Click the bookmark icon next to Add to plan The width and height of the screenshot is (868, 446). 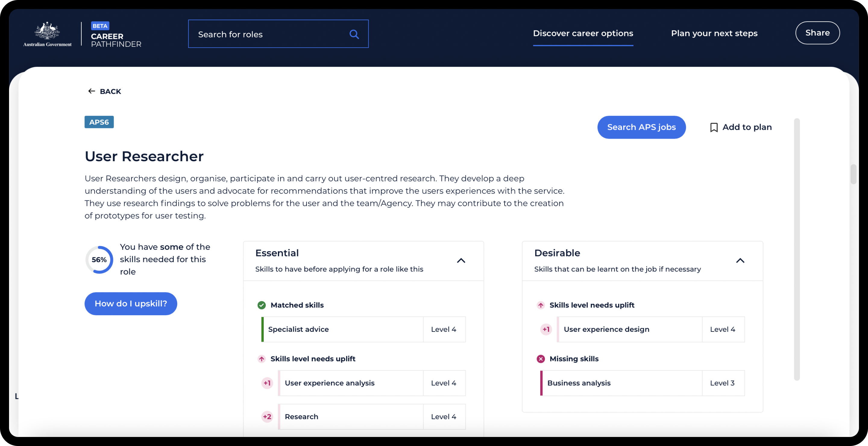[x=714, y=127]
